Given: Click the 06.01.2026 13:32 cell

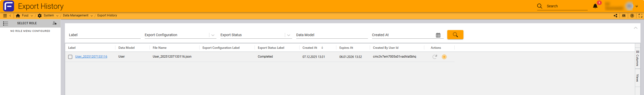Looking at the screenshot, I should point(351,57).
